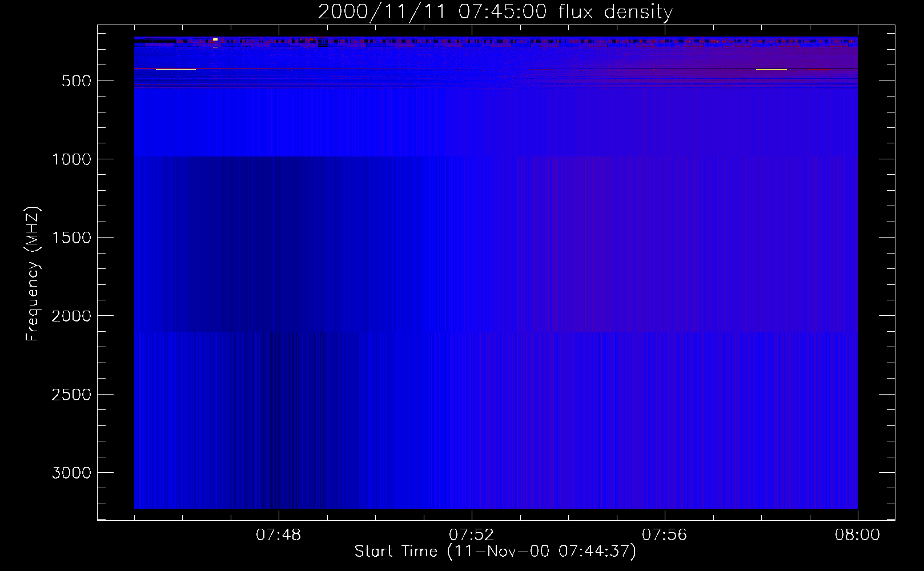Select the 07:52 time tick label
This screenshot has height=571, width=924.
pos(471,535)
